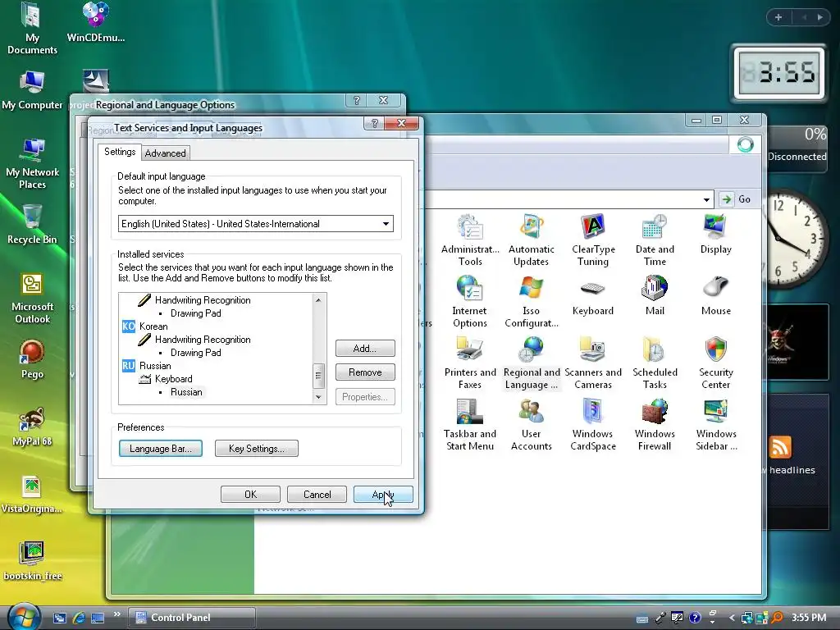840x630 pixels.
Task: Select Korean language in services list
Action: tap(153, 326)
